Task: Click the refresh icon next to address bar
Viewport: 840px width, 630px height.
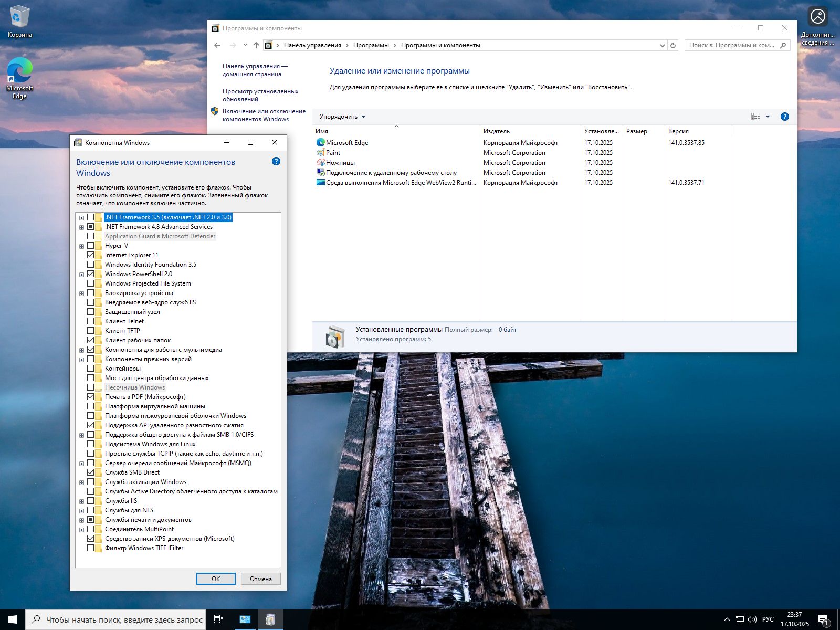Action: [673, 45]
